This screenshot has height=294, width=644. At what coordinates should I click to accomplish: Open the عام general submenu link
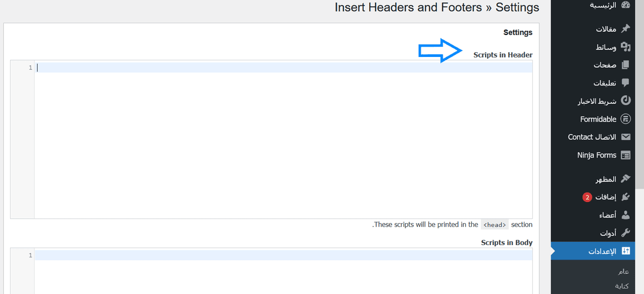pyautogui.click(x=624, y=271)
